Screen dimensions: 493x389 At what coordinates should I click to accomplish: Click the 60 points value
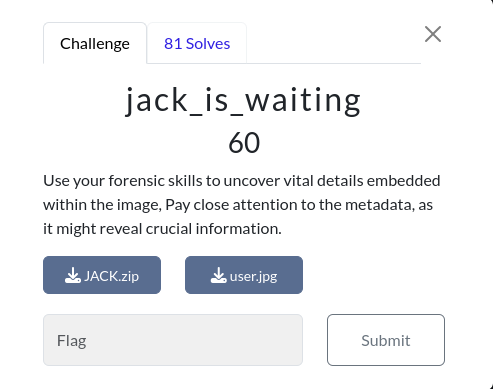coord(244,143)
